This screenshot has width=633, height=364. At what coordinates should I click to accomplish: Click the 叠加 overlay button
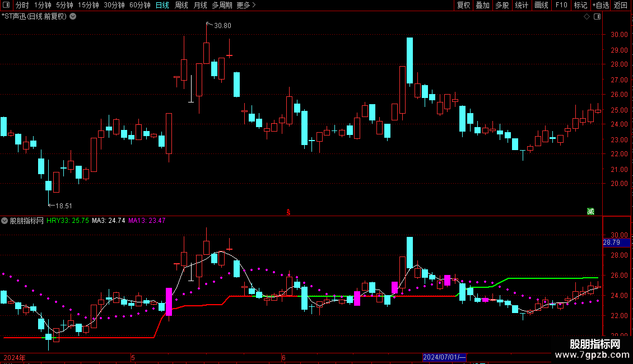pos(482,5)
